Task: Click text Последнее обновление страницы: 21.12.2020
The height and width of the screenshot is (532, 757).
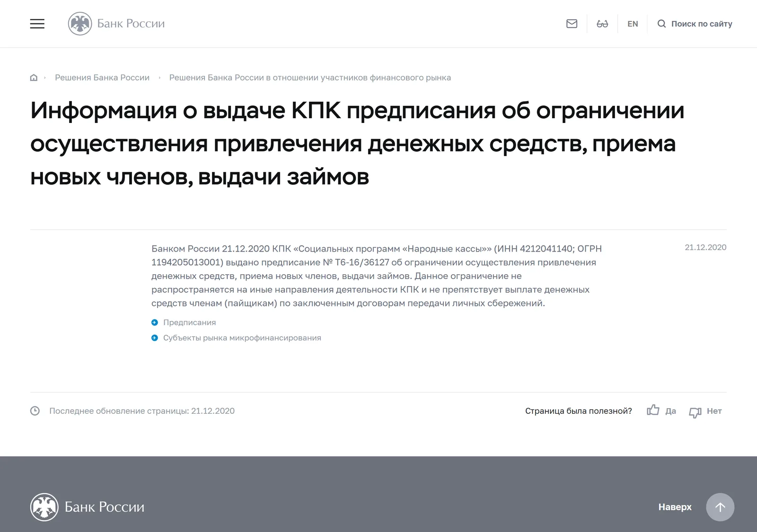Action: point(142,411)
